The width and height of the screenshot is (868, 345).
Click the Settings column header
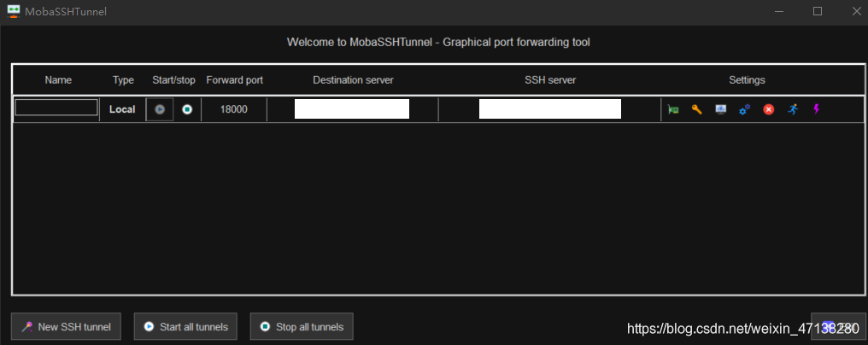[x=747, y=79]
